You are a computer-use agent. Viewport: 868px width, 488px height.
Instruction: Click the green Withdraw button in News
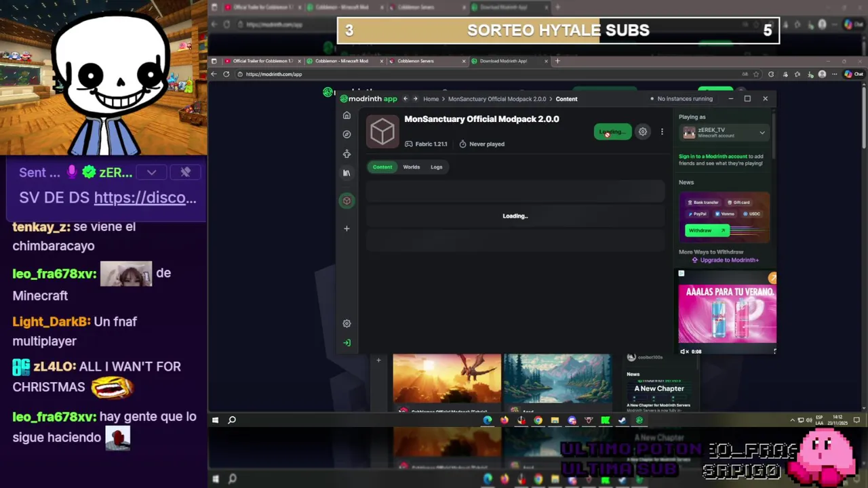[707, 230]
